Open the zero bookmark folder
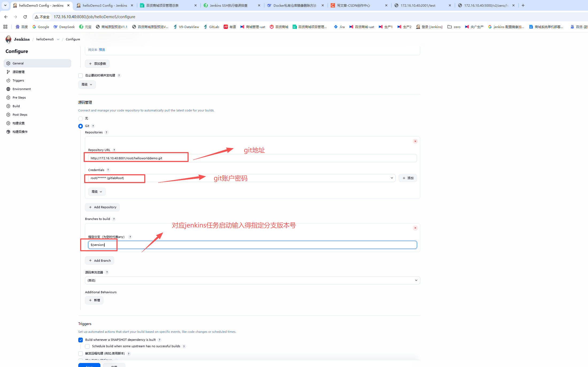The height and width of the screenshot is (367, 588). [454, 27]
